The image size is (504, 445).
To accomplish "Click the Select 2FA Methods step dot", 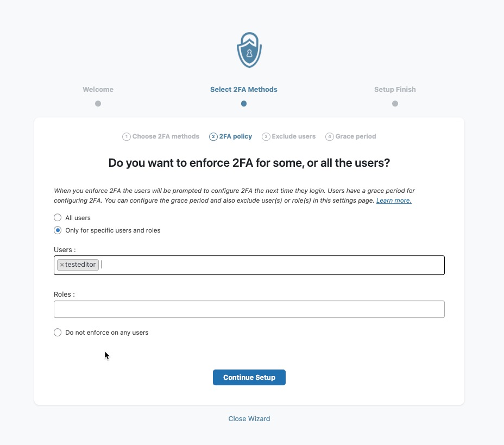I will pos(244,103).
